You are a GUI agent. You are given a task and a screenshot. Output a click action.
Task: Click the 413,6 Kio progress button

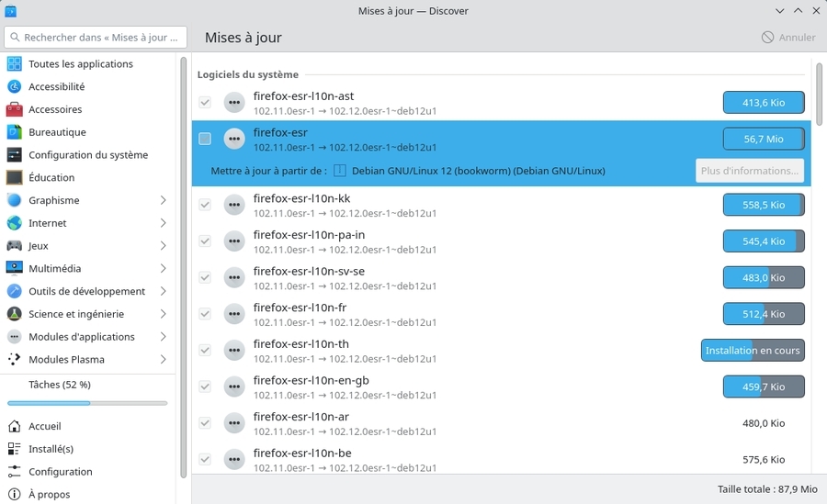764,102
